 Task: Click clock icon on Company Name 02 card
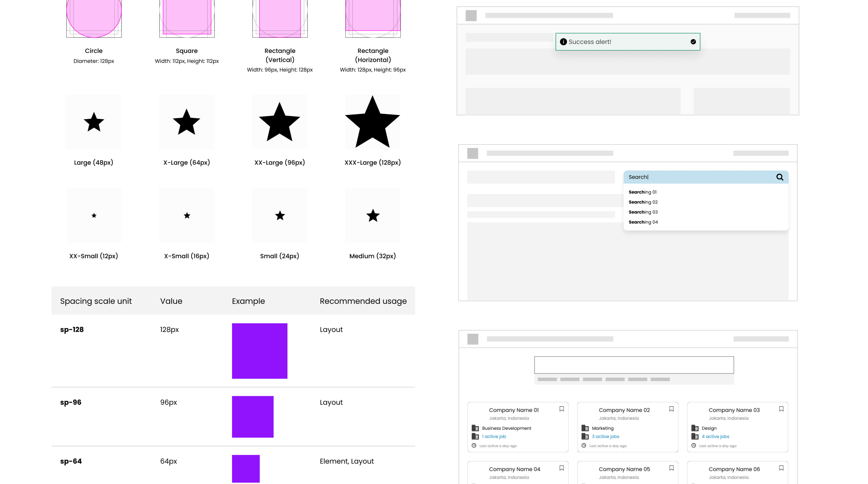[x=584, y=446]
